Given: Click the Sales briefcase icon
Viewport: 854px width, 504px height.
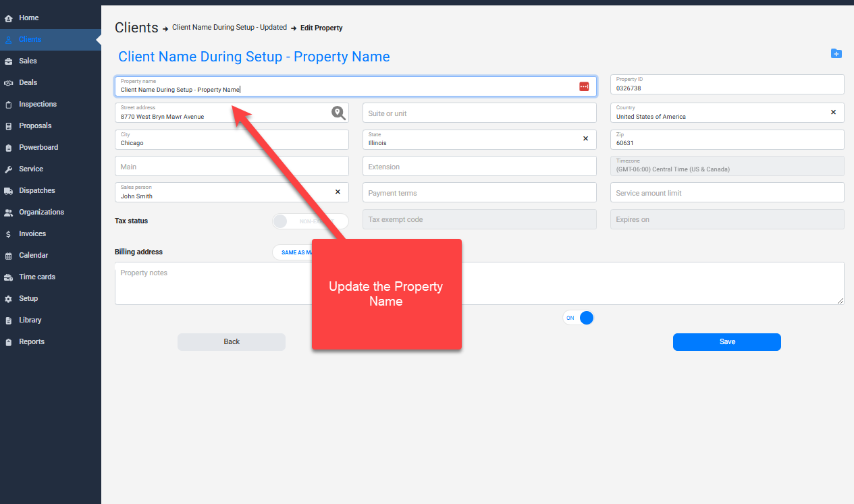Looking at the screenshot, I should coord(9,61).
